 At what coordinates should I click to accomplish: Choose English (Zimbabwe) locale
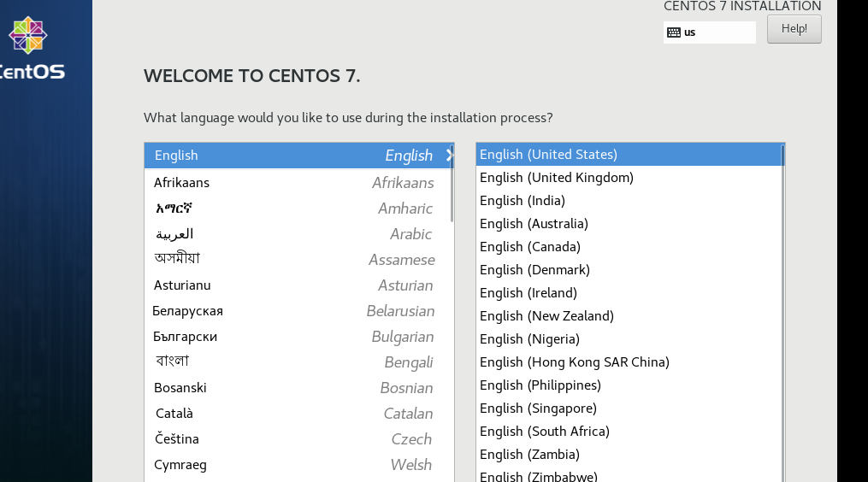pos(629,475)
